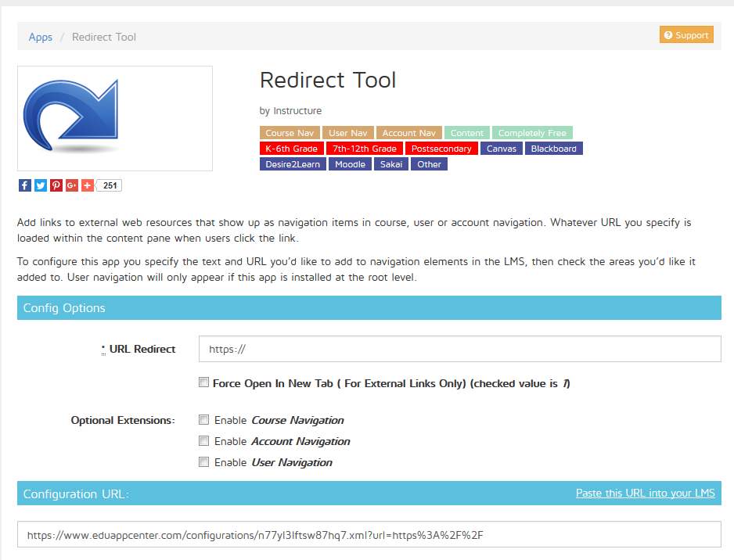Select the Moodle tag
Image resolution: width=734 pixels, height=560 pixels.
point(350,164)
